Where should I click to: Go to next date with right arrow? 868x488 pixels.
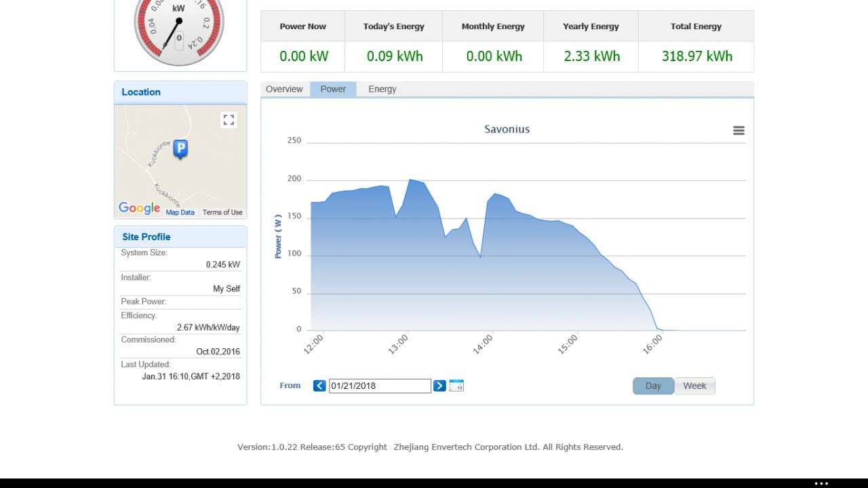click(439, 386)
